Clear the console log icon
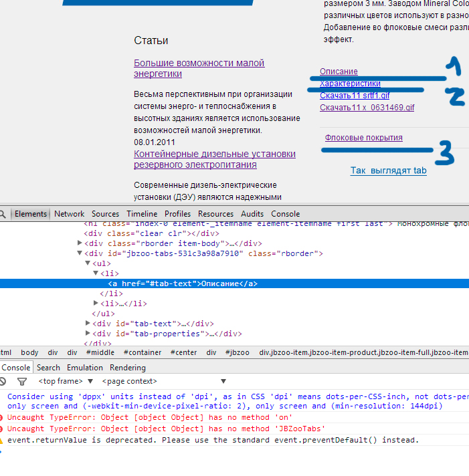The image size is (469, 476). (x=3, y=381)
